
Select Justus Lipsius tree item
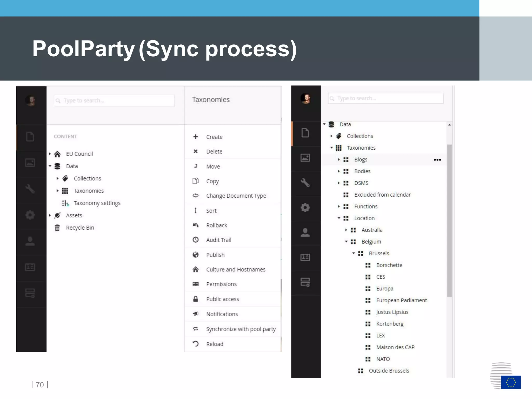point(392,312)
